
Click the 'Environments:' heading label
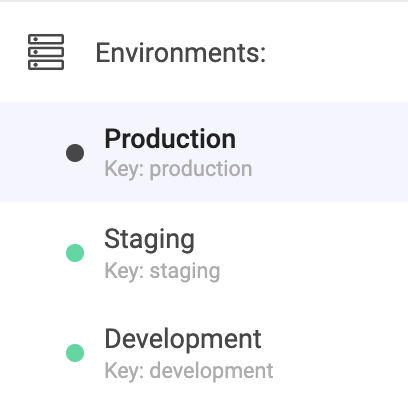point(181,52)
